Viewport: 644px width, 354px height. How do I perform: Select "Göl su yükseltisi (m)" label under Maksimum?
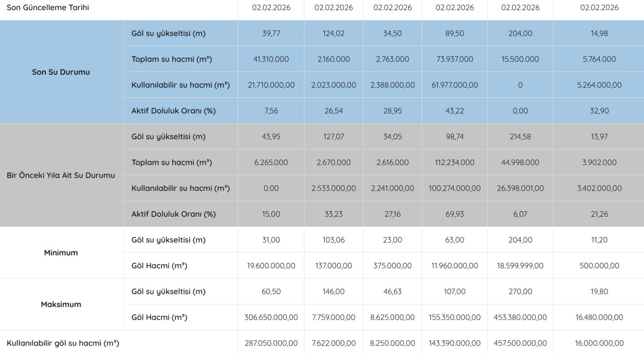[168, 291]
